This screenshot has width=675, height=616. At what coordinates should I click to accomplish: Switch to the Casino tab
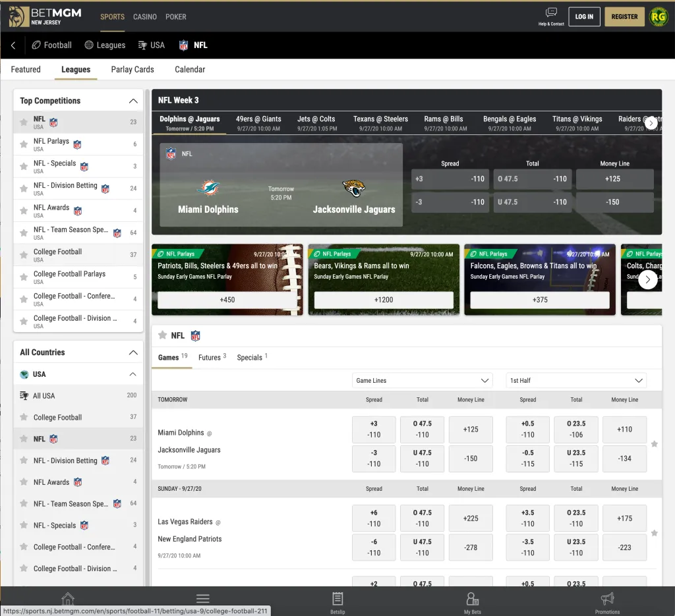[x=144, y=16]
